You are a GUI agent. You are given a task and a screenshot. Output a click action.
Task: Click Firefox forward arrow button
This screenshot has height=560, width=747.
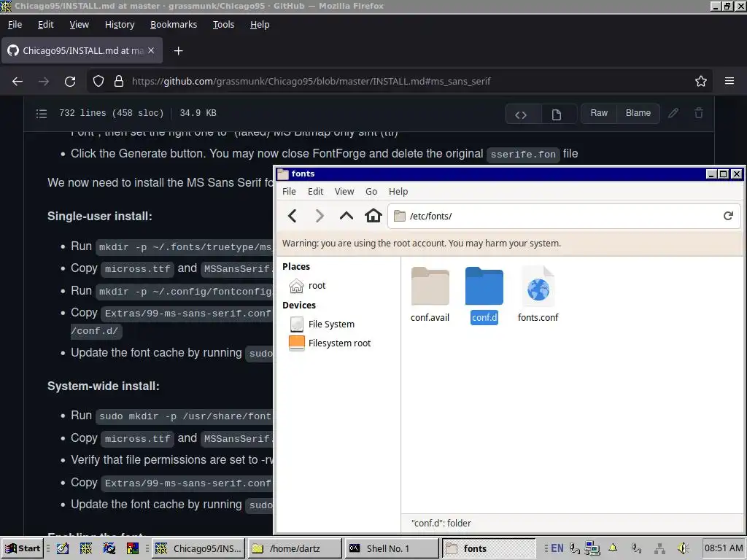click(x=44, y=82)
